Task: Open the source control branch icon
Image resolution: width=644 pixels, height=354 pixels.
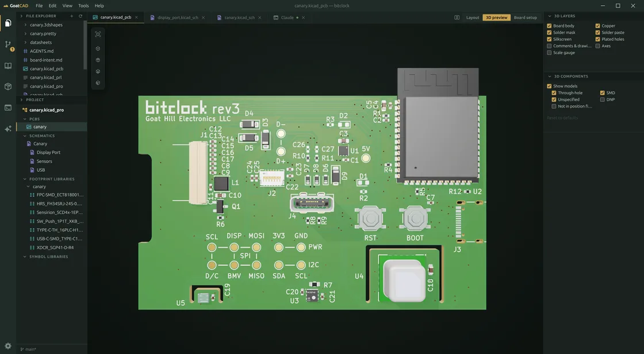Action: 8,44
